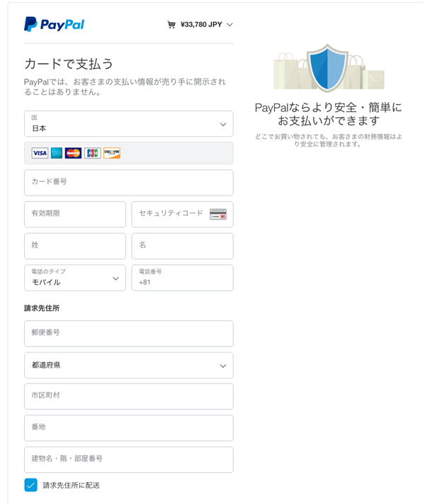Focus the 建物名・階・部屋番号 field
The height and width of the screenshot is (504, 425).
point(129,459)
